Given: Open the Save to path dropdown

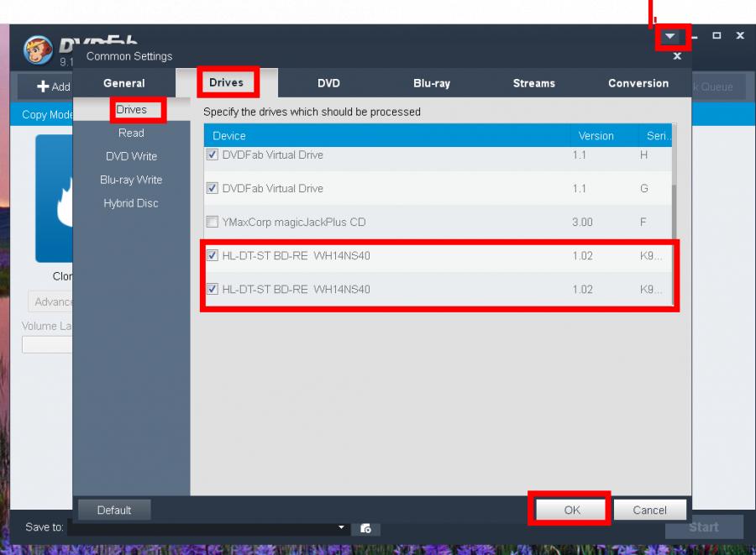Looking at the screenshot, I should [x=341, y=527].
